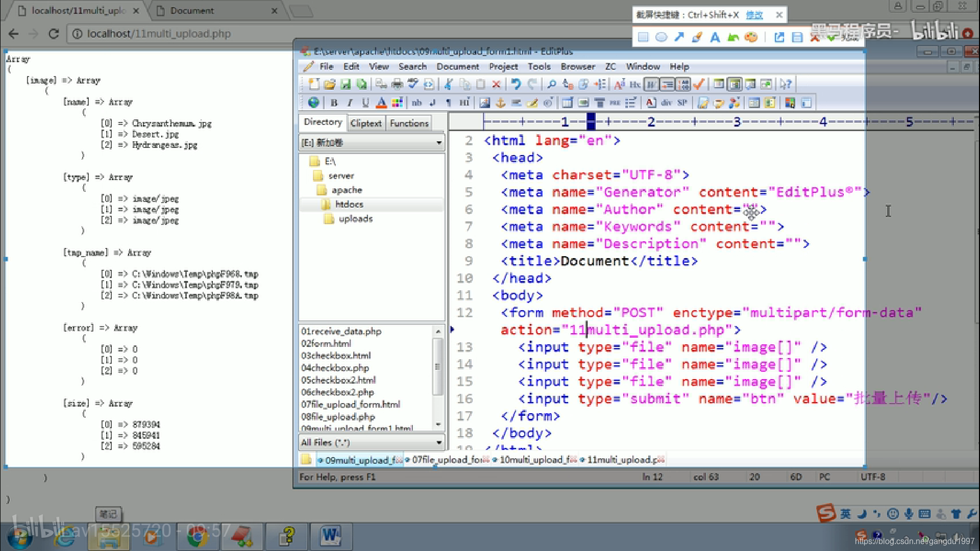Click the Paste clipboard icon

pos(480,84)
